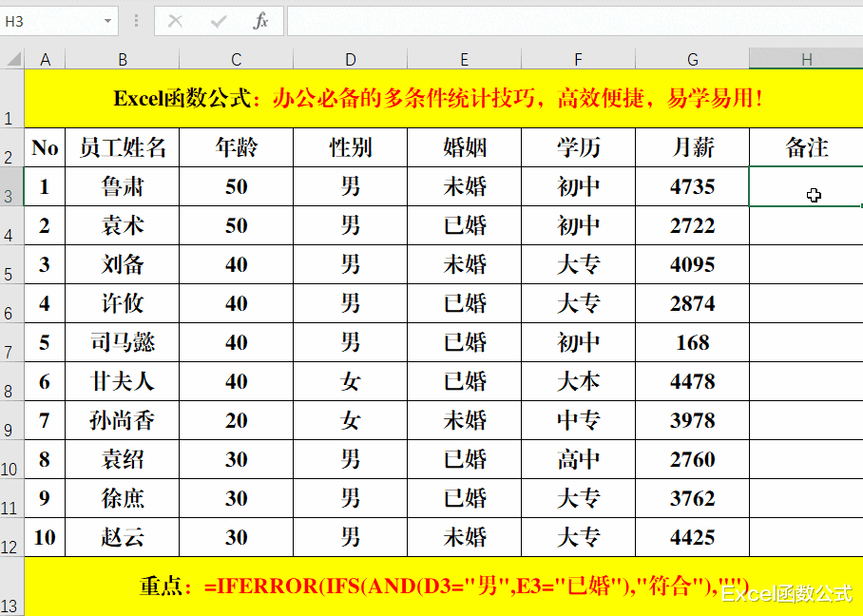Screen dimensions: 863x616
Task: Select the cell showing 孙尚香
Action: 122,420
